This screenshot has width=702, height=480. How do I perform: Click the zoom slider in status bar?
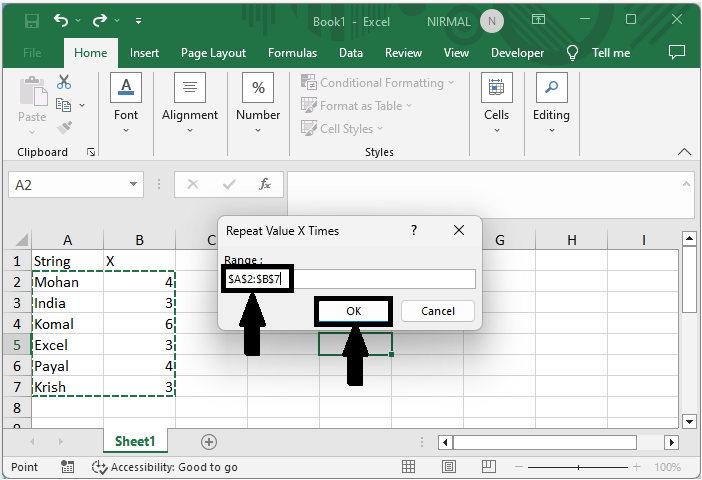pyautogui.click(x=580, y=467)
